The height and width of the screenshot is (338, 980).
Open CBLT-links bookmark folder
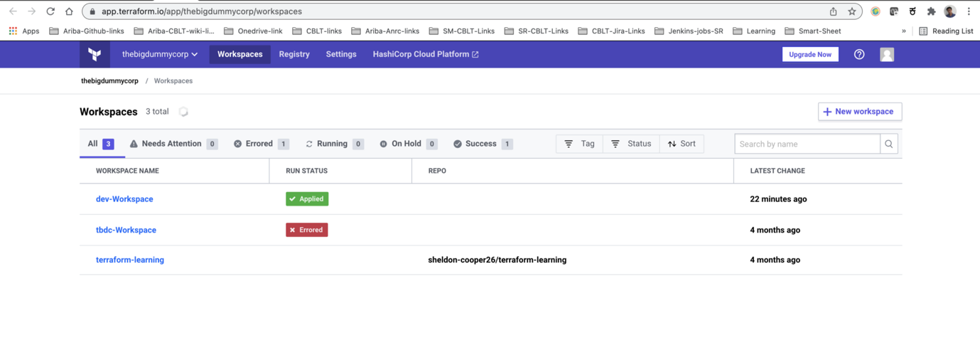tap(317, 31)
